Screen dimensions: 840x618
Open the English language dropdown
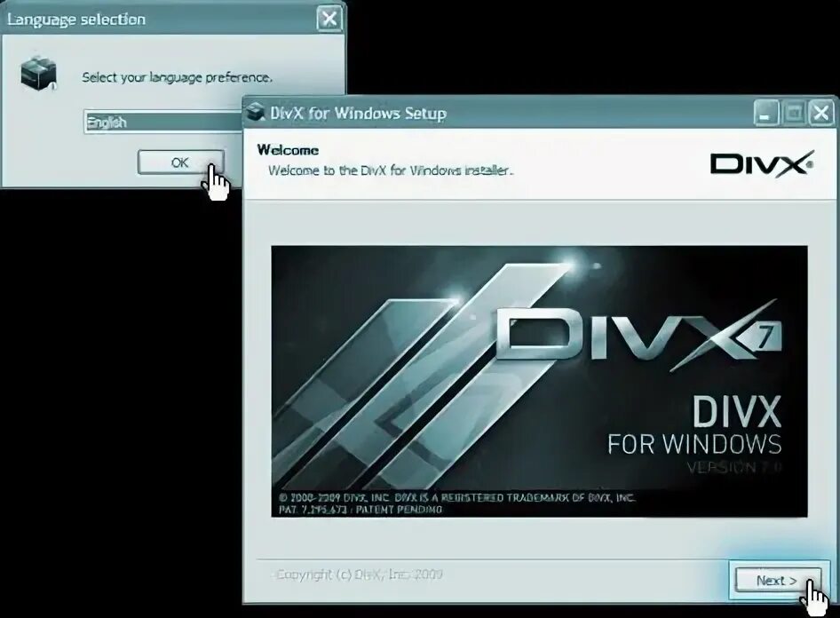(x=163, y=123)
